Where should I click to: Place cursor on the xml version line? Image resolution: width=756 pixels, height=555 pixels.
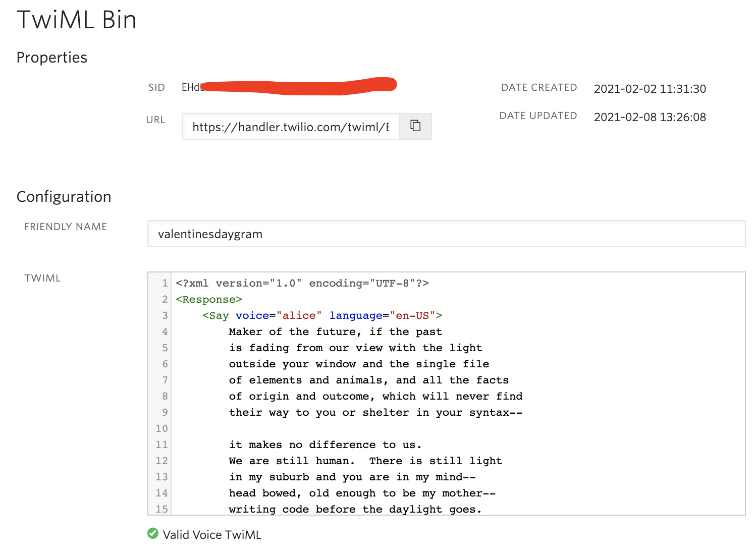point(302,283)
